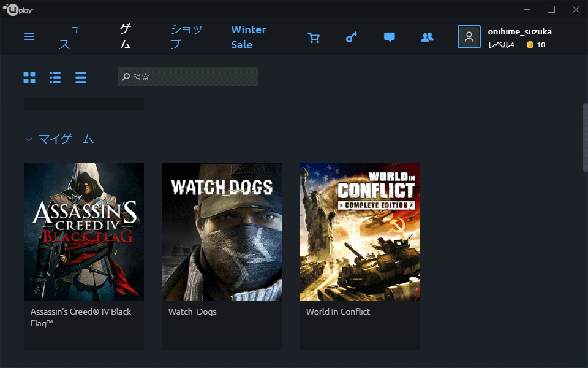Minimize the Uplay window
This screenshot has height=368, width=588.
click(527, 9)
